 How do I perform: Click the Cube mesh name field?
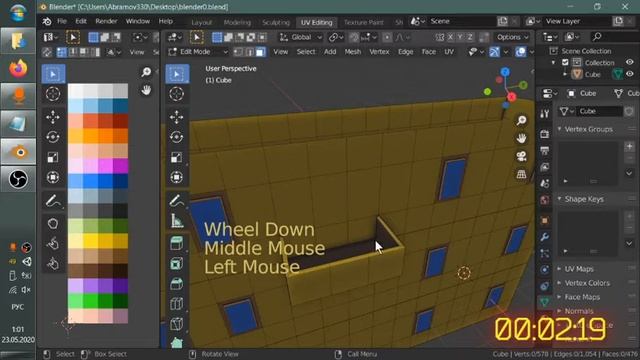pos(600,111)
